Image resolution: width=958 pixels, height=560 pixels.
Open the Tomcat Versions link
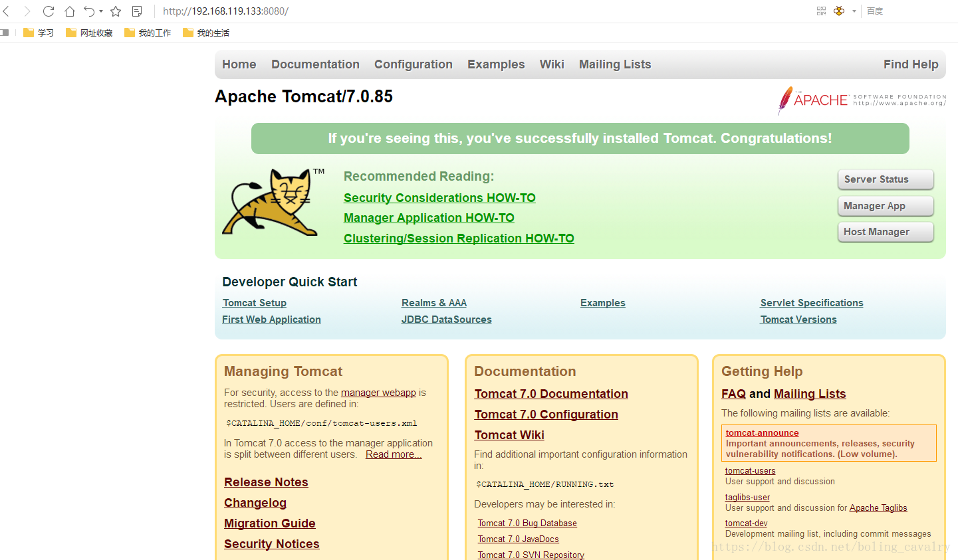click(x=798, y=320)
